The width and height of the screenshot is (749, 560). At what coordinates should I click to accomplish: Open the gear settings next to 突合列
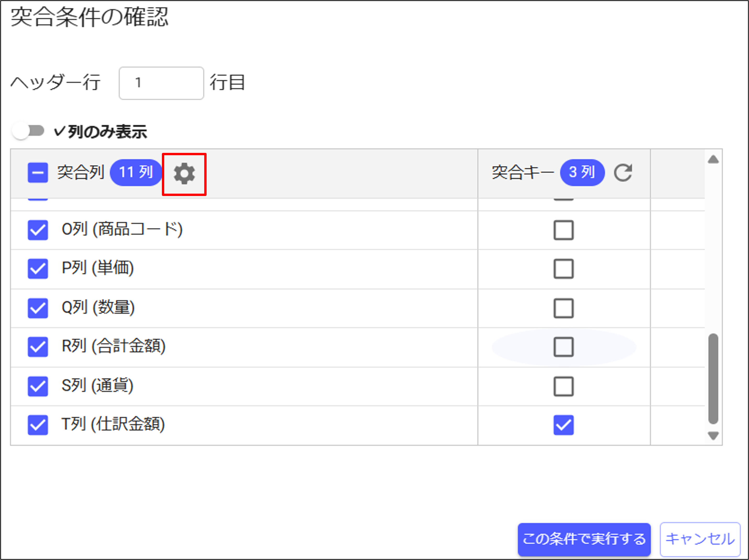pos(184,174)
